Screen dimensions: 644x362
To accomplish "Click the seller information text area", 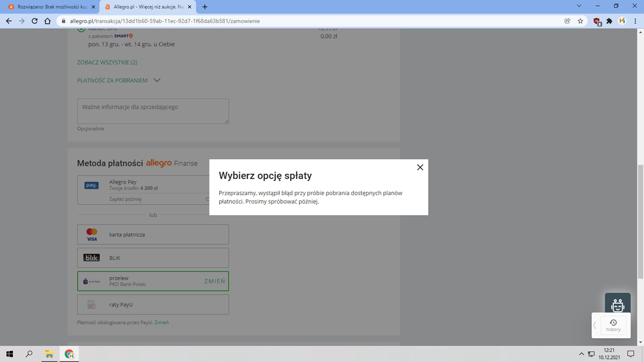I will (x=153, y=111).
